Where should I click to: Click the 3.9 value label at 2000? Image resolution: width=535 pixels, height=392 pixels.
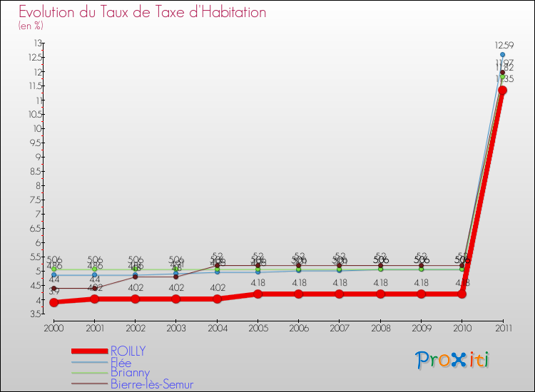[x=54, y=291]
